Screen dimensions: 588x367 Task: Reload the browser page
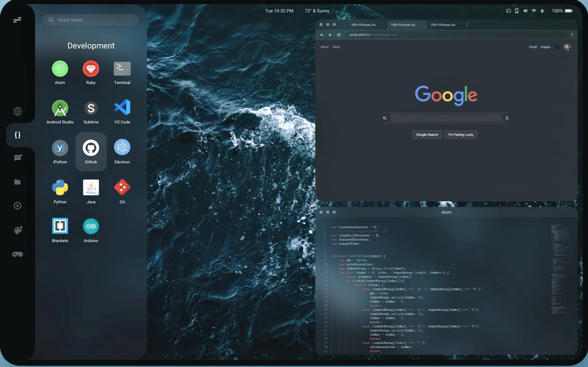click(x=339, y=35)
